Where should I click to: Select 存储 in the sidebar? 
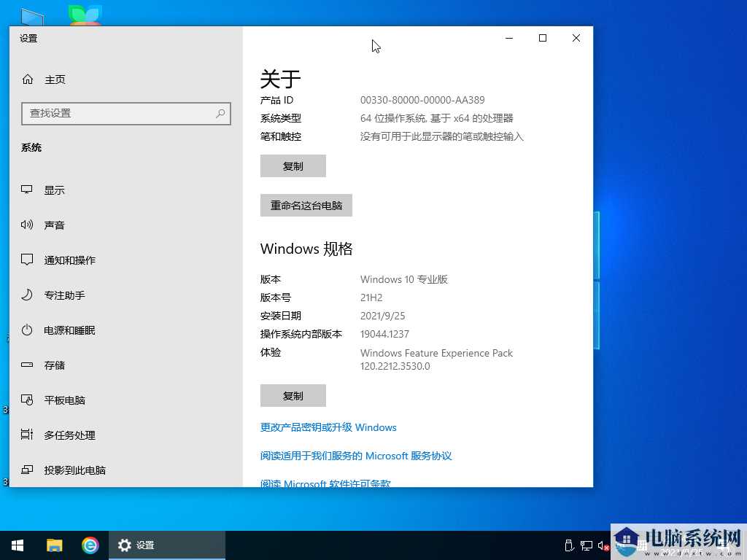point(125,365)
